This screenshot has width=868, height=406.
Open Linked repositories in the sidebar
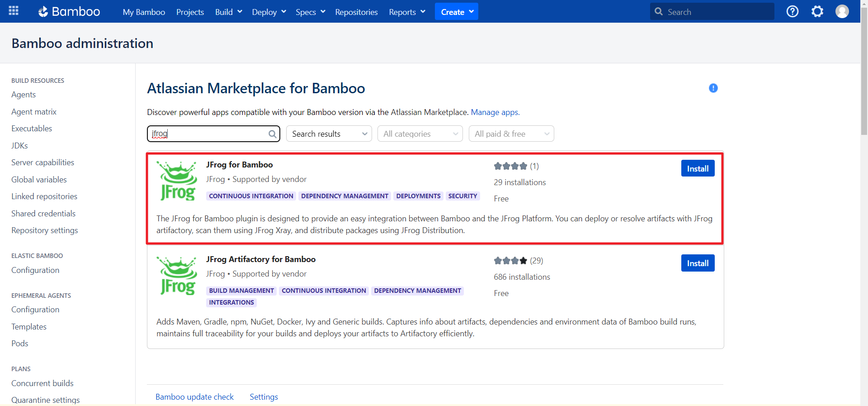[44, 196]
